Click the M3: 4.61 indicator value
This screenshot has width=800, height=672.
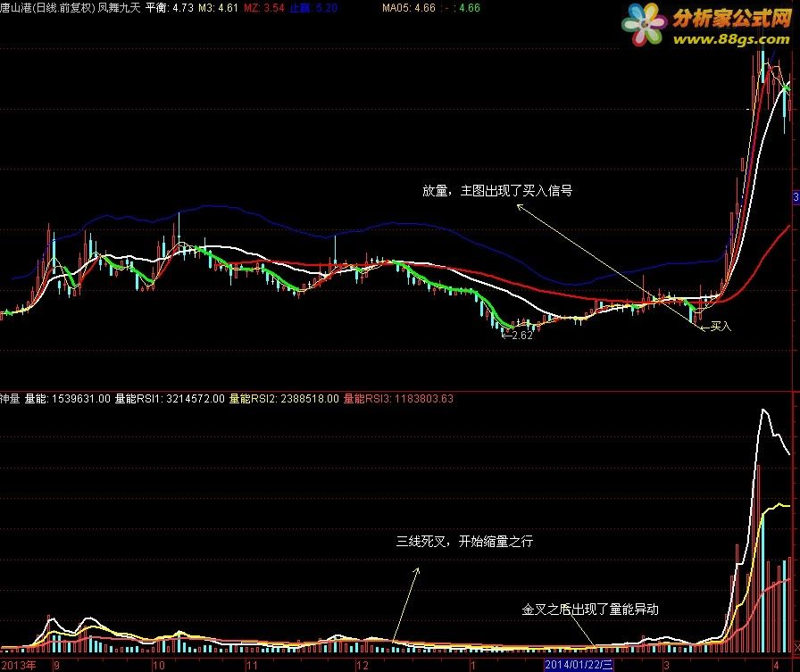[219, 8]
